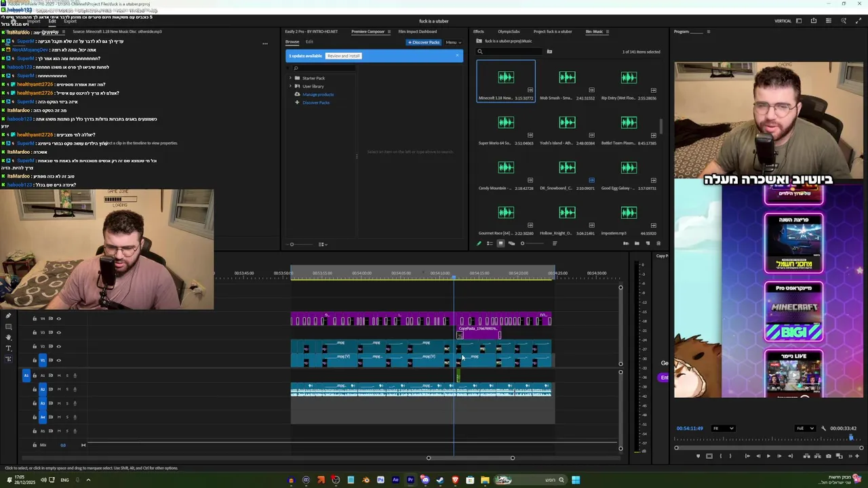Lock the V4 track
This screenshot has height=488, width=868.
tap(35, 319)
